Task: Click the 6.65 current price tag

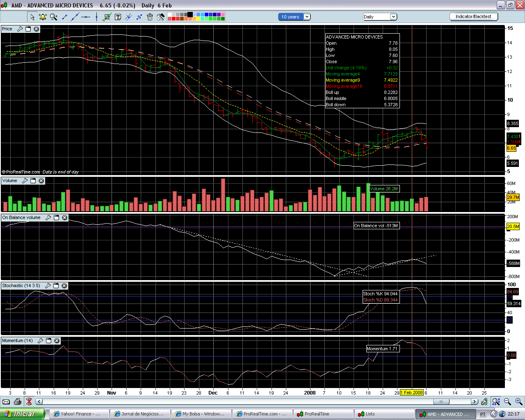Action: click(x=511, y=148)
